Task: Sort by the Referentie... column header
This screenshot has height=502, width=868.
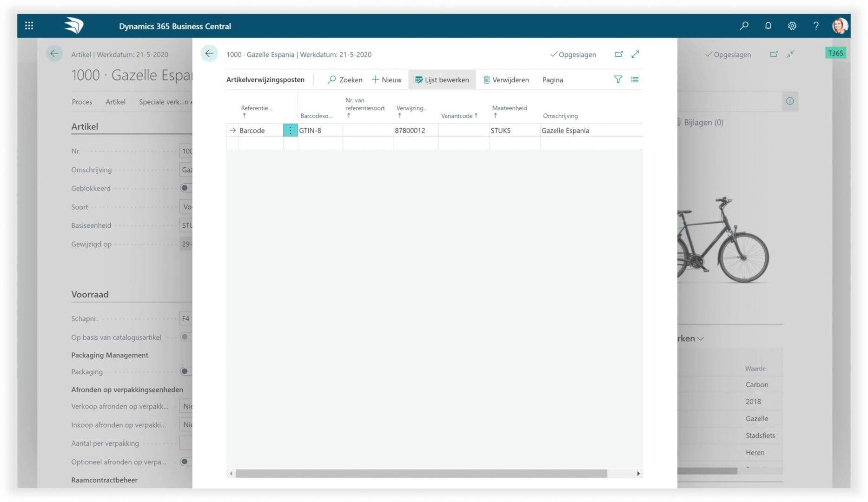Action: [257, 111]
